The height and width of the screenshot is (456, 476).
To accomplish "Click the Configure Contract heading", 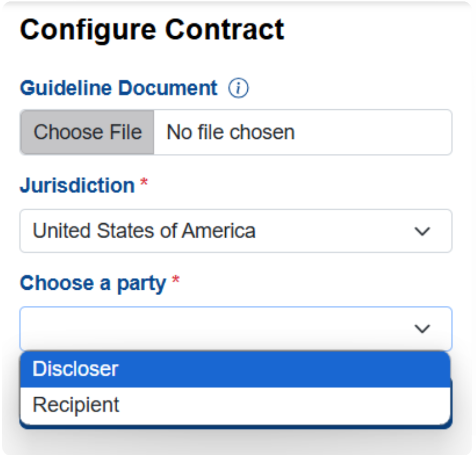I will tap(152, 30).
